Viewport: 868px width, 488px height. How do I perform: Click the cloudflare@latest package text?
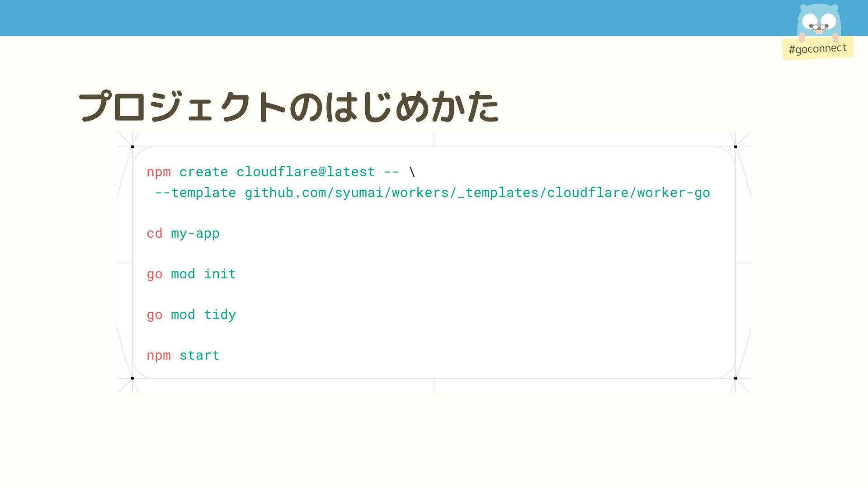coord(306,172)
